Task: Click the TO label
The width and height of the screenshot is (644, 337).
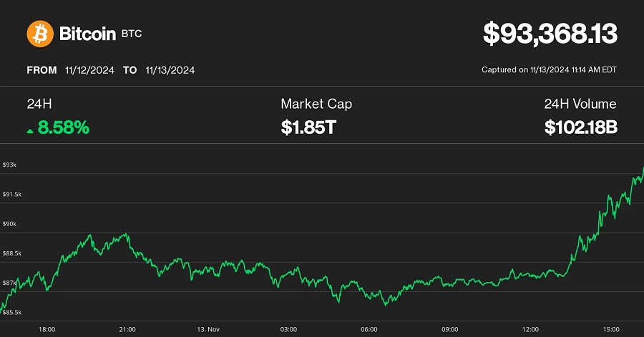Action: 130,70
